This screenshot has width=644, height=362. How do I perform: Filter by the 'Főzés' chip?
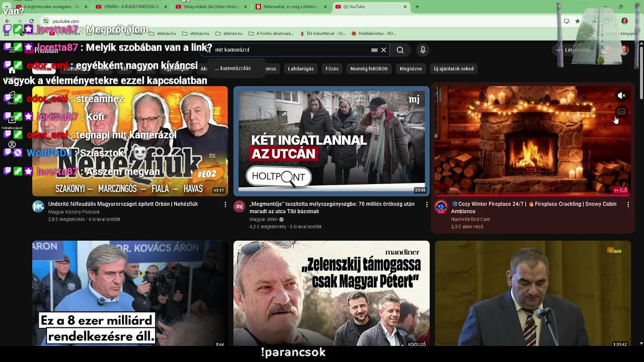[x=332, y=68]
